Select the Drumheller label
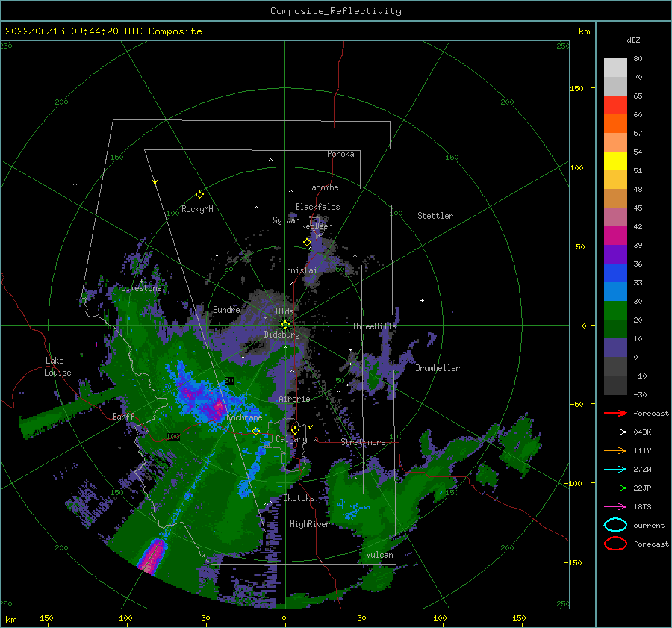 pos(438,368)
